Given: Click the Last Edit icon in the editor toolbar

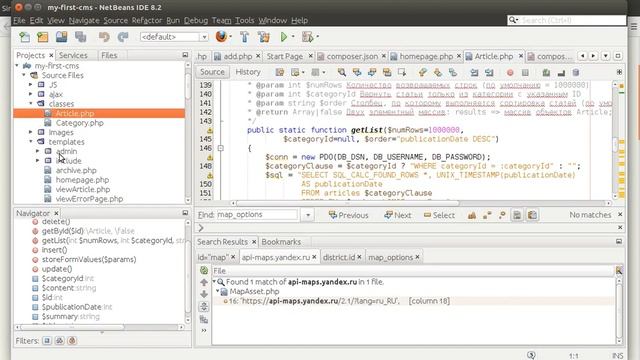Looking at the screenshot, I should click(x=280, y=72).
